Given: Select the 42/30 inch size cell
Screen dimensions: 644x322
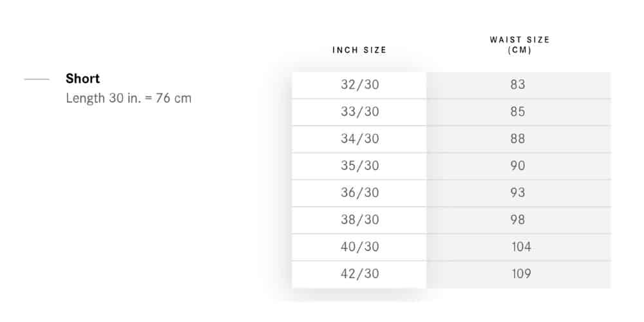Looking at the screenshot, I should (x=359, y=274).
